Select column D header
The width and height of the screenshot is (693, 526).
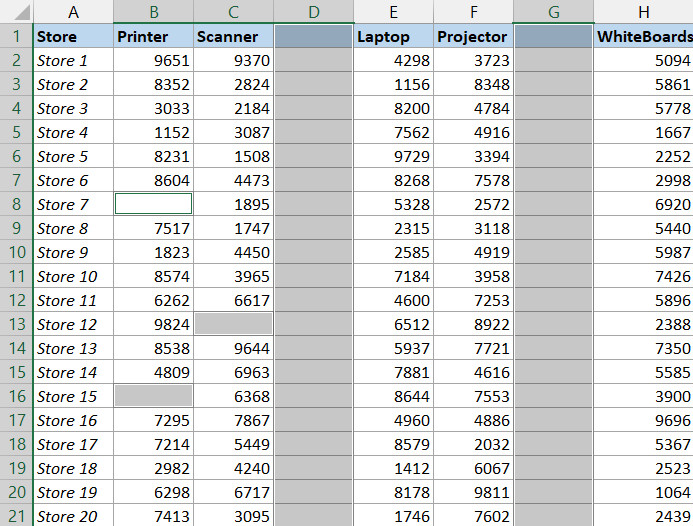click(x=313, y=12)
